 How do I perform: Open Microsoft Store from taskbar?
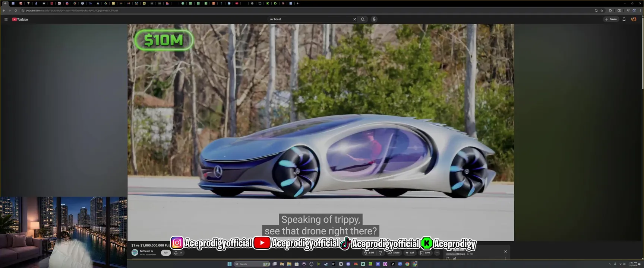[x=297, y=264]
